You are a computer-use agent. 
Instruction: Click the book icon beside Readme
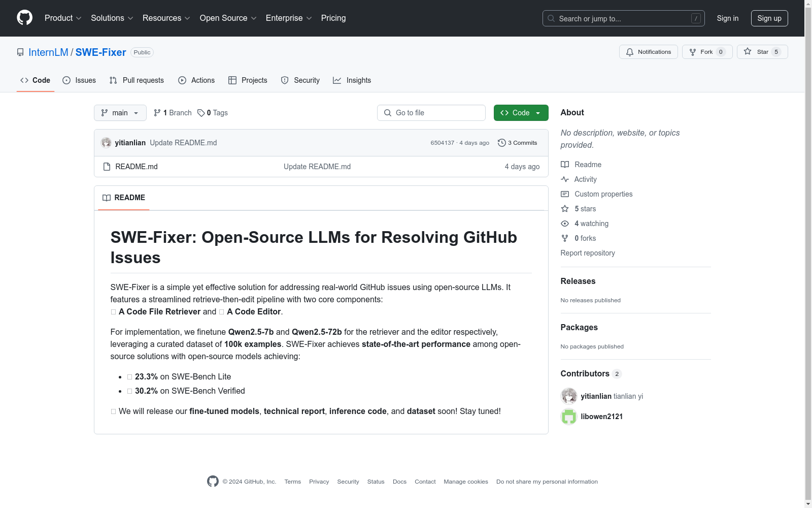pos(565,165)
